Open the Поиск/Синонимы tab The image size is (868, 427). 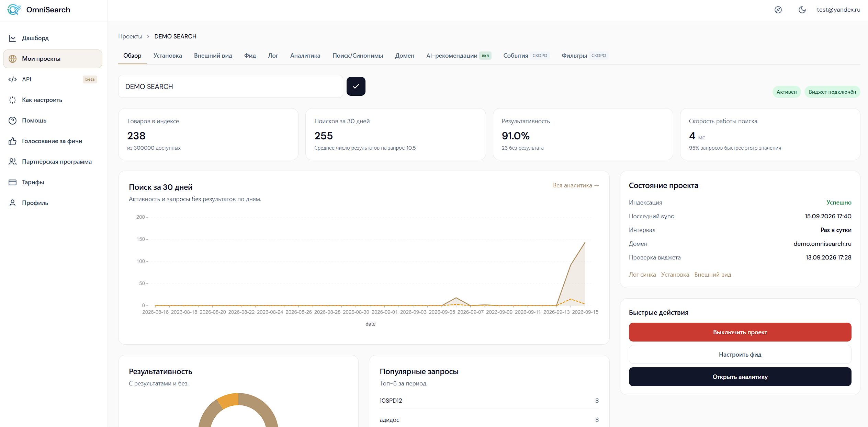(x=358, y=56)
